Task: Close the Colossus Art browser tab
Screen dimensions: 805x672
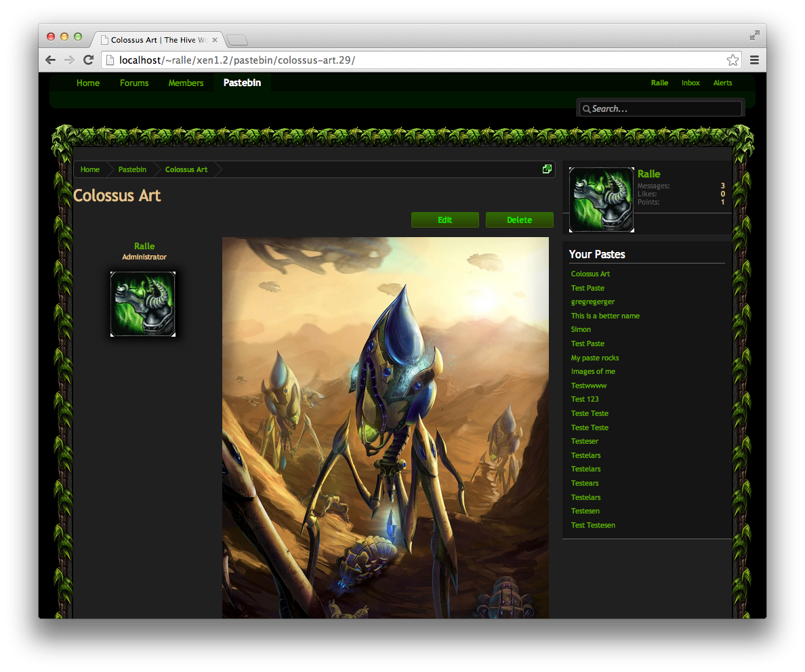Action: [215, 40]
